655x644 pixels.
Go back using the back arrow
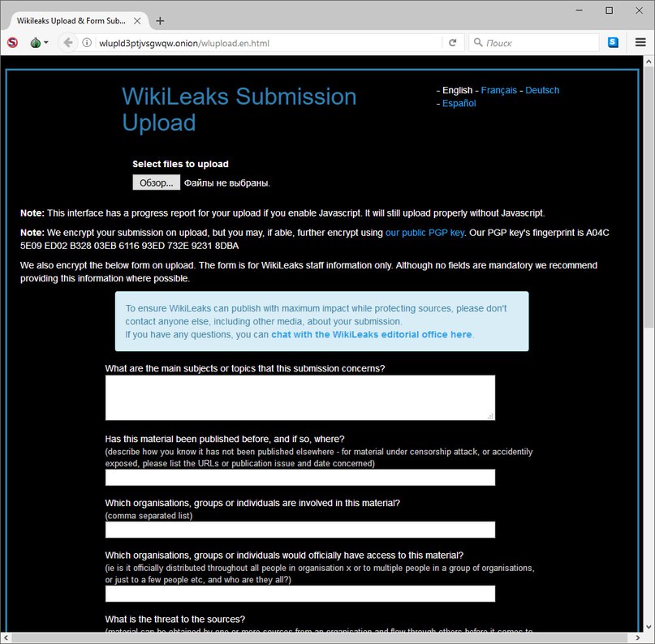(68, 42)
